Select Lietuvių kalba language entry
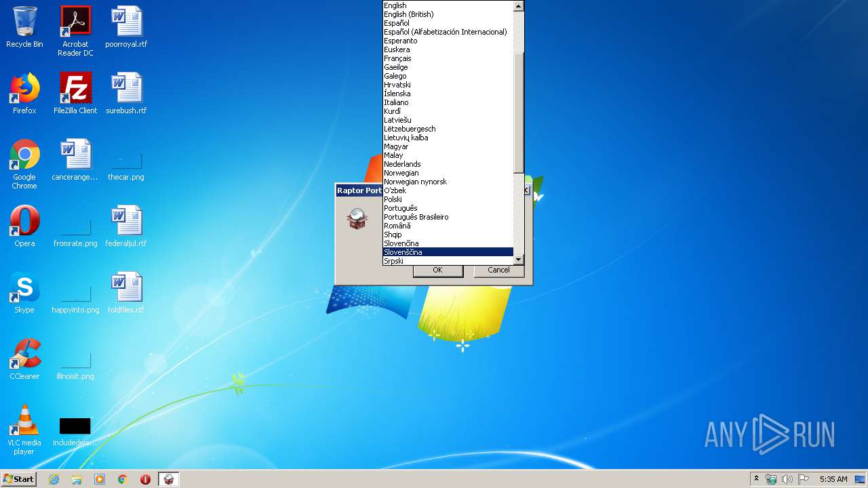The width and height of the screenshot is (868, 488). (x=448, y=138)
